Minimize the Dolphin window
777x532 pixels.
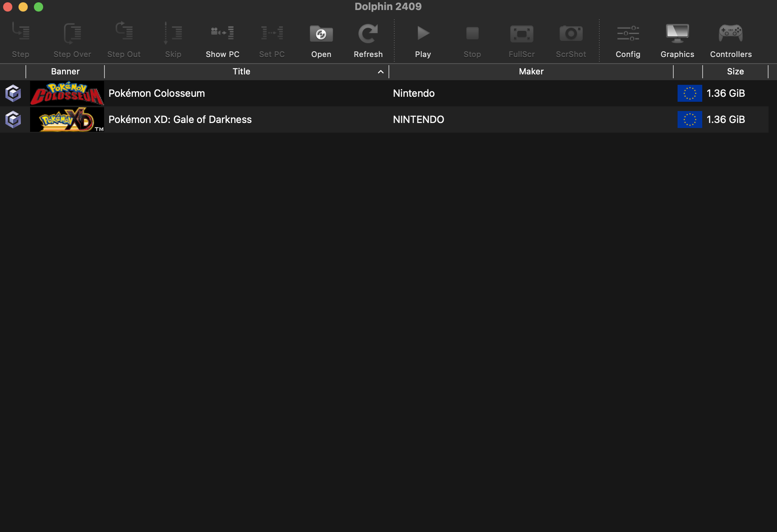click(x=23, y=7)
